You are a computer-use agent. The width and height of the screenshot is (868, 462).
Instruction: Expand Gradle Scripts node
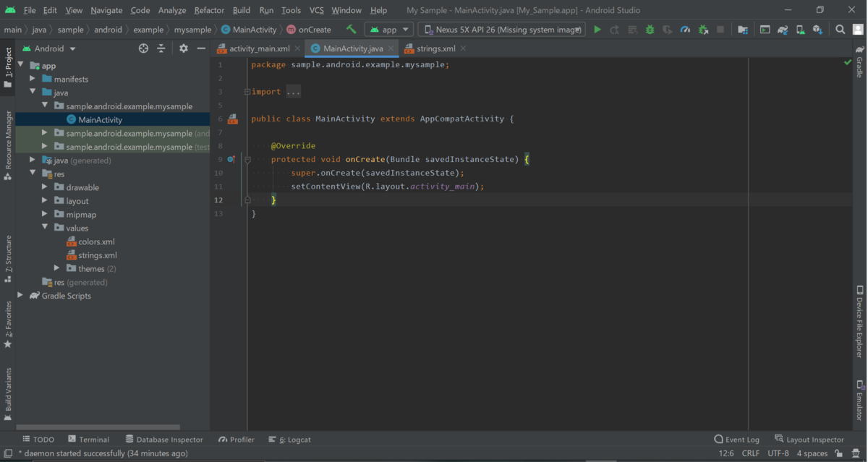coord(20,296)
